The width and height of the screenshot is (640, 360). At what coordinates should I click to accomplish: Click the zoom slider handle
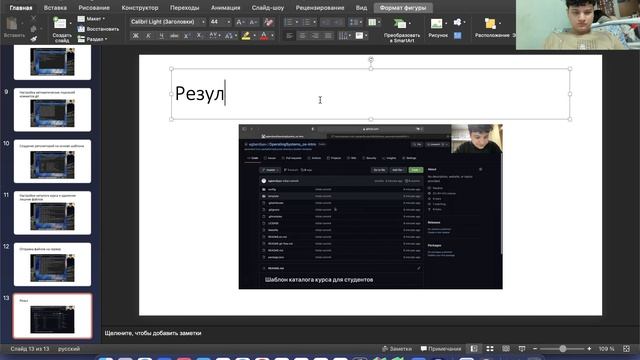click(562, 349)
